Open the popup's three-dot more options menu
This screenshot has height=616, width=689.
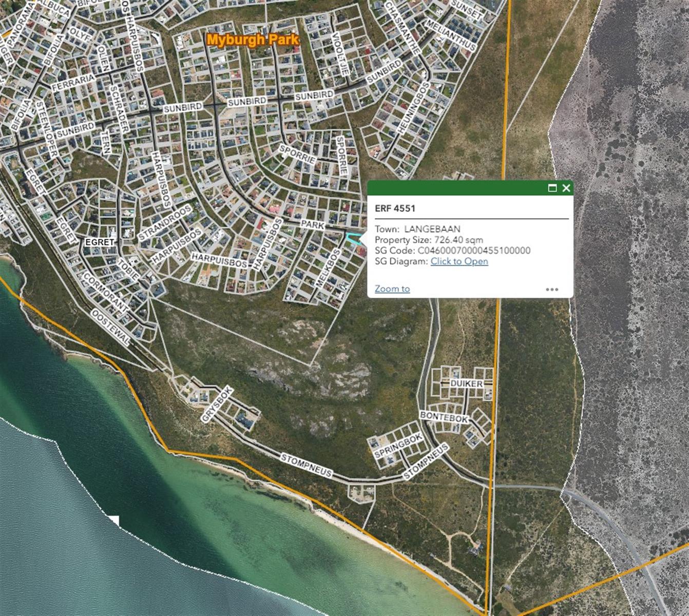(552, 290)
